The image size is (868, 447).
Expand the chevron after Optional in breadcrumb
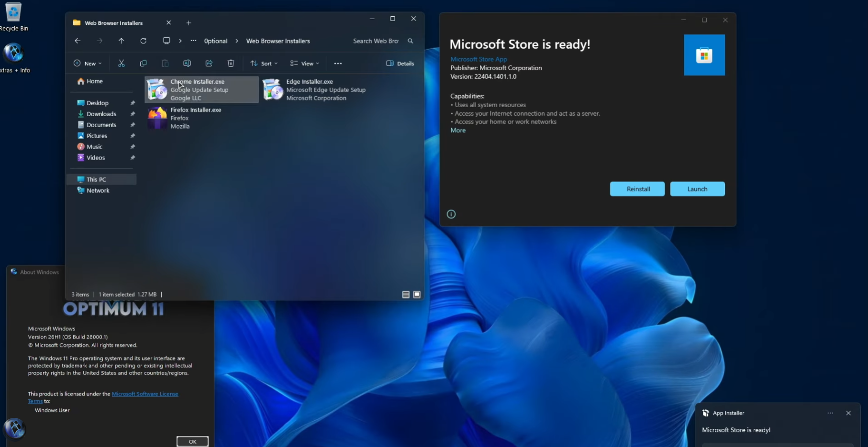237,41
